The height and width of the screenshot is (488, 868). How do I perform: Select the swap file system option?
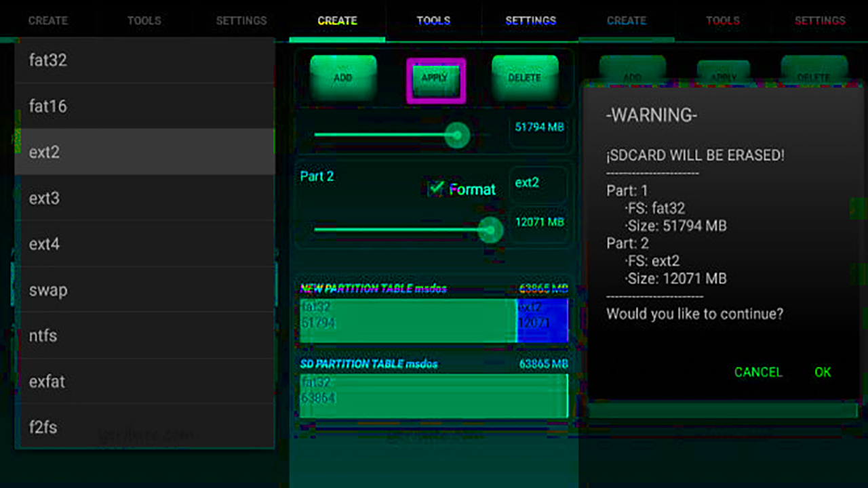[144, 290]
